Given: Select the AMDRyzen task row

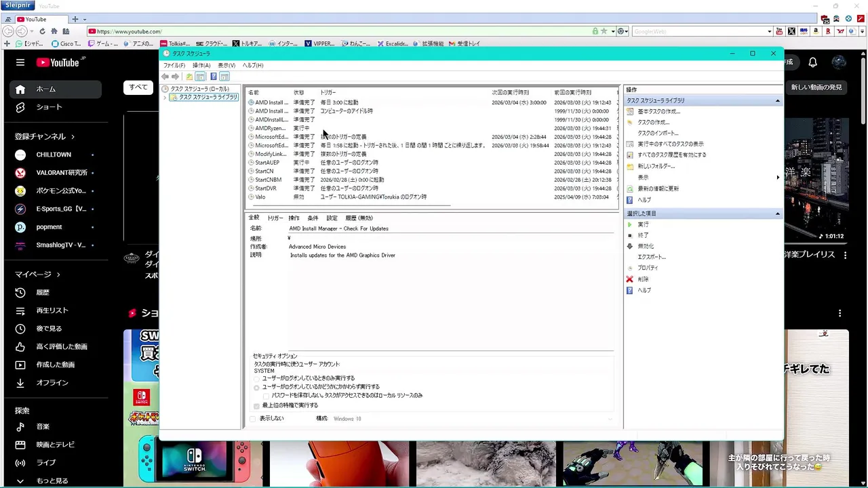Looking at the screenshot, I should (x=433, y=128).
